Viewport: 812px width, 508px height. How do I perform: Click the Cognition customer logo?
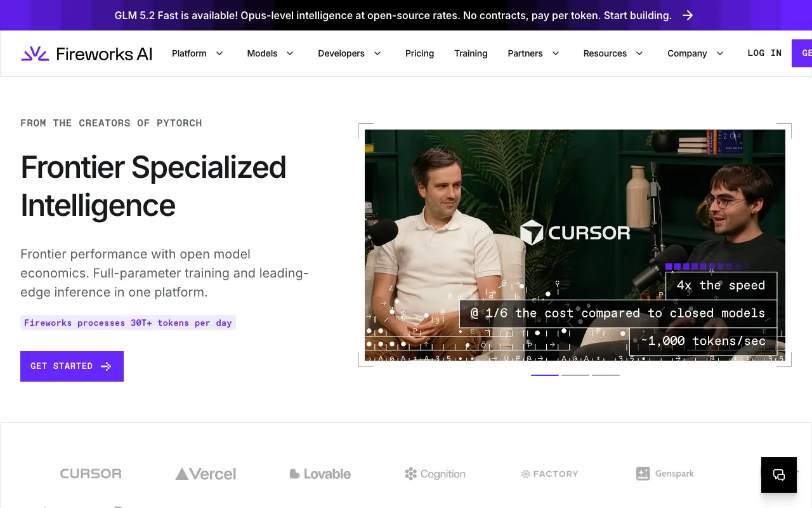(435, 474)
